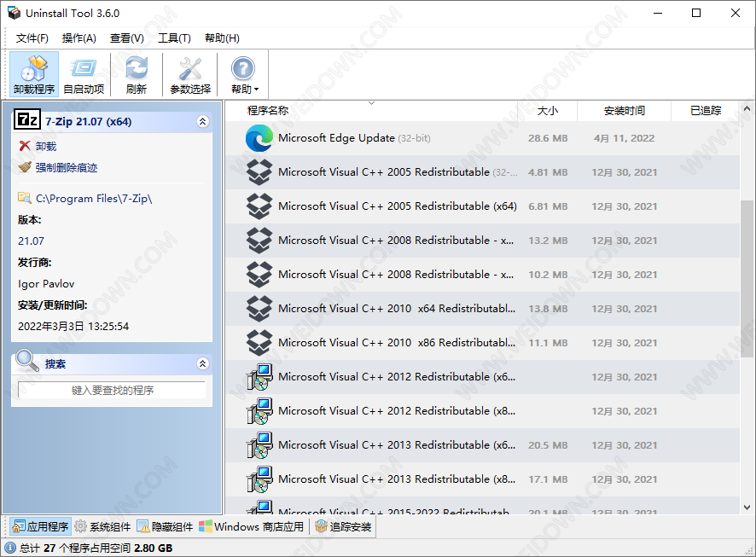756x557 pixels.
Task: Click installer icon of Visual C++ 2013 Redistributable (x8...
Action: [x=259, y=479]
